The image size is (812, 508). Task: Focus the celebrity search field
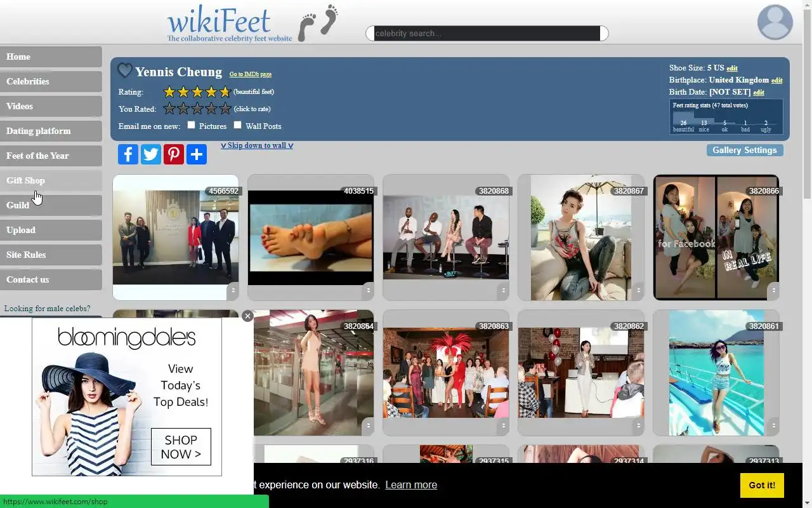[487, 33]
